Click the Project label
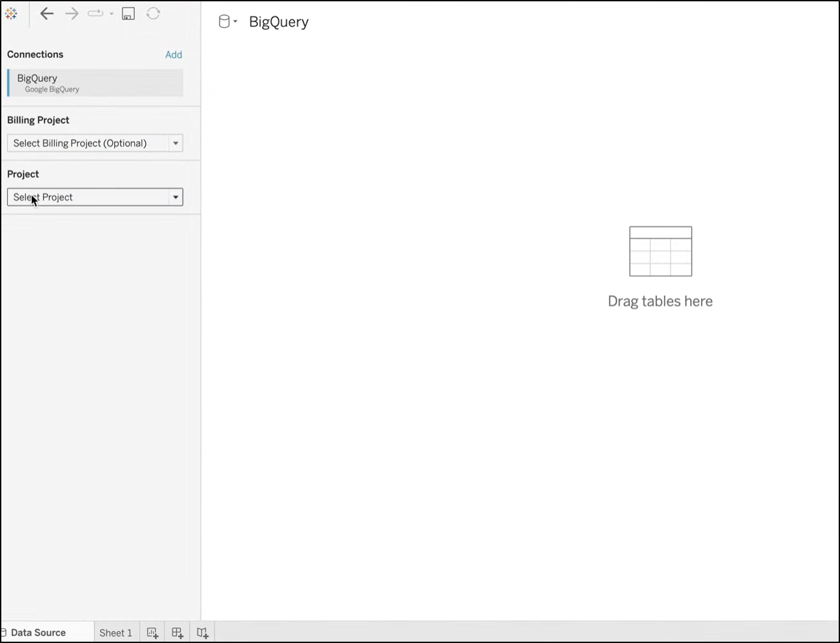This screenshot has width=840, height=643. coord(23,174)
